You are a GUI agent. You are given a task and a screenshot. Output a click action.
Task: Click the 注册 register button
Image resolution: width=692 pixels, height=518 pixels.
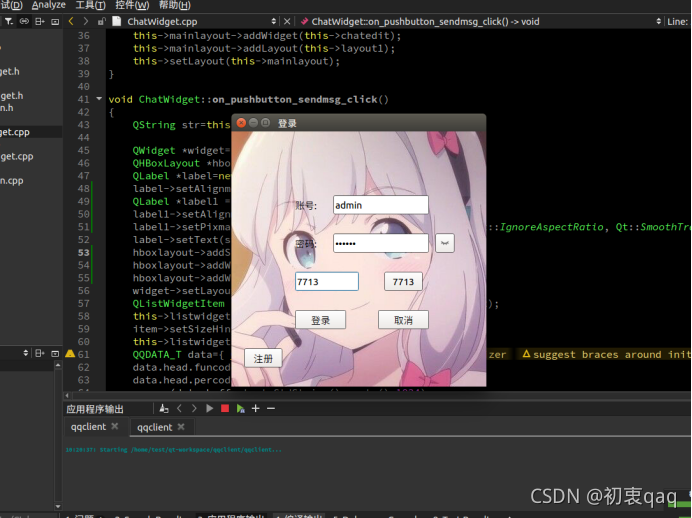tap(263, 358)
